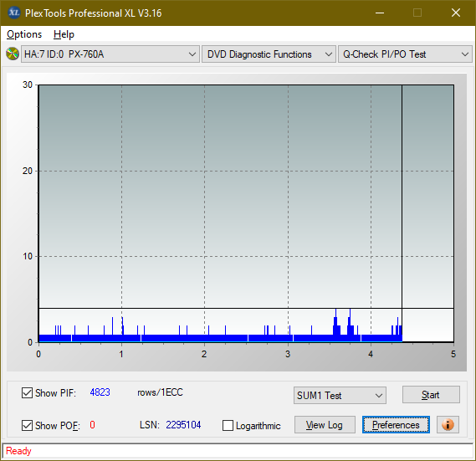476x461 pixels.
Task: Open the Q-Check PI/PO Test dropdown
Action: [405, 54]
